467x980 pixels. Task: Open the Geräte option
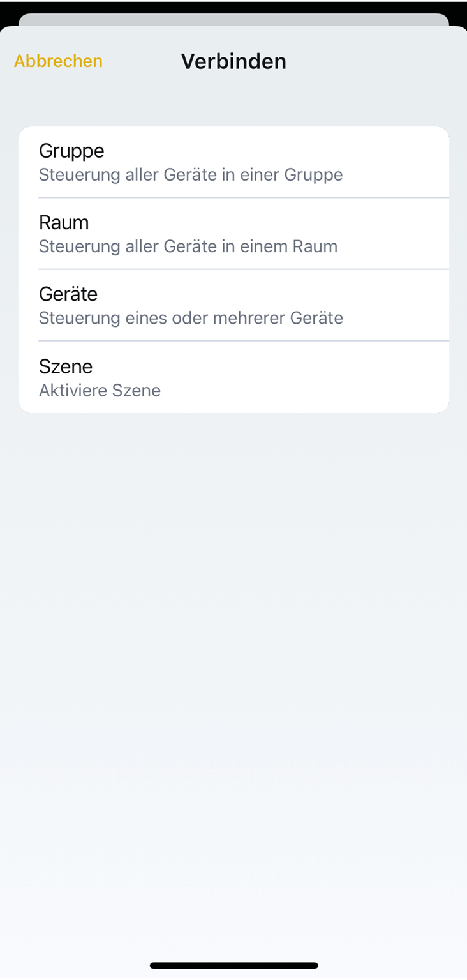tap(233, 305)
